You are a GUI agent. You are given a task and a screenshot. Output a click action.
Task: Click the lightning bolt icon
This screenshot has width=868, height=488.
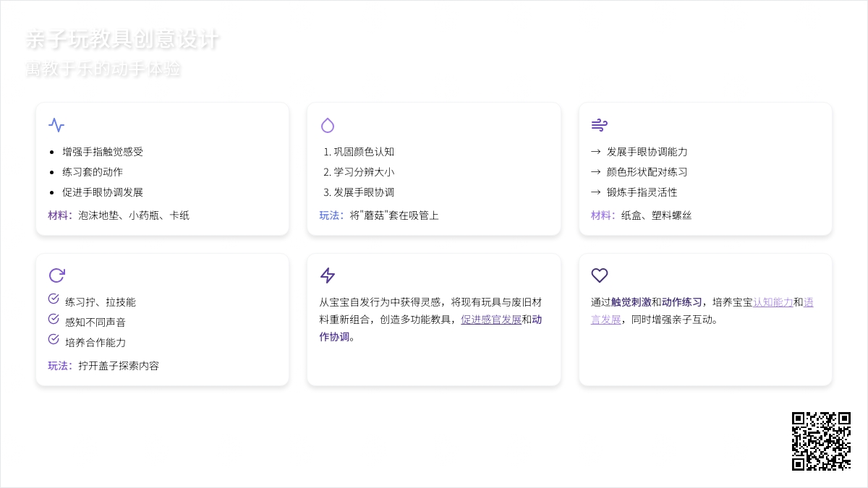328,275
